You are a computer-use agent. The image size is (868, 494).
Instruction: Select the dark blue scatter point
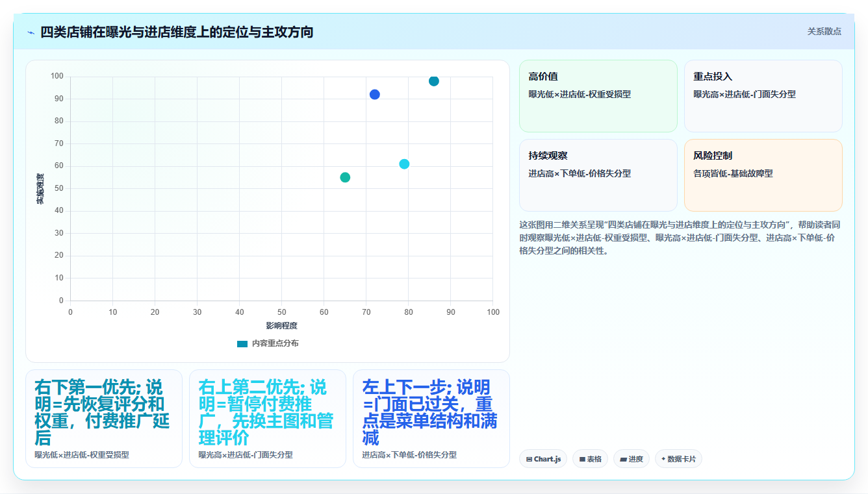click(x=374, y=95)
